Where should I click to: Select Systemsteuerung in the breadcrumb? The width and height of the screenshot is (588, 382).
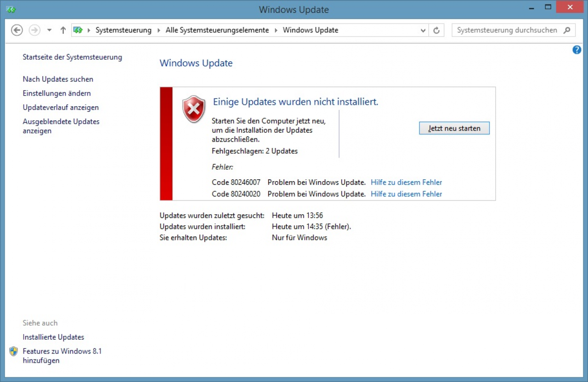coord(124,30)
